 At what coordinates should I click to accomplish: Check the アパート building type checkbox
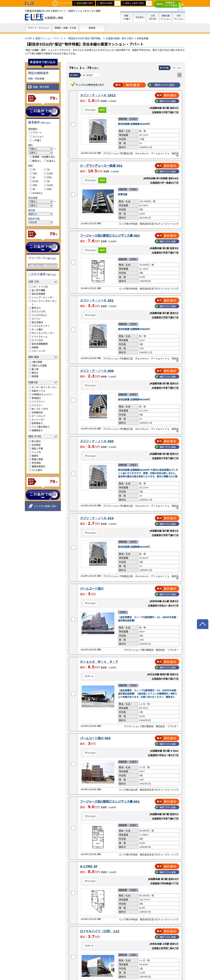(x=31, y=133)
